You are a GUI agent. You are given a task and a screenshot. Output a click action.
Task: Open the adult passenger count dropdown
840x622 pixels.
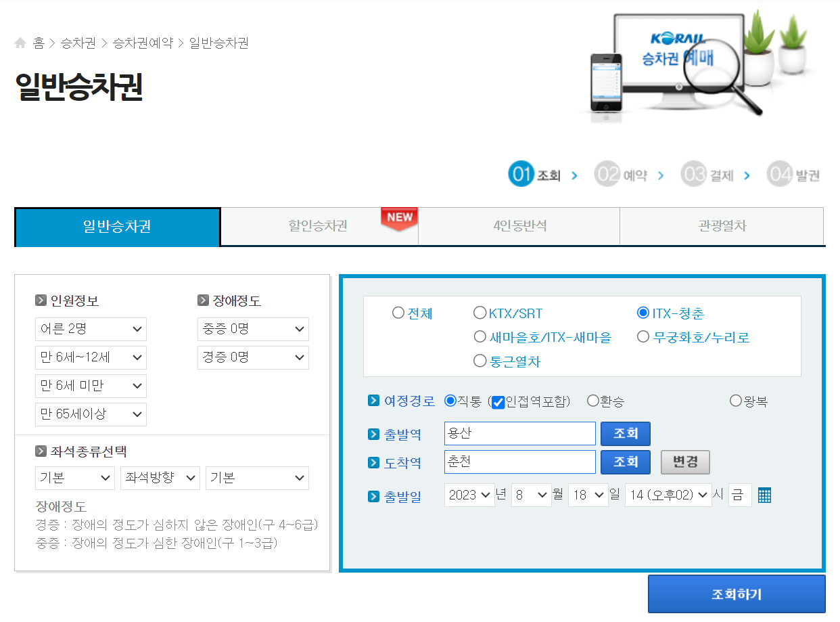[x=91, y=329]
